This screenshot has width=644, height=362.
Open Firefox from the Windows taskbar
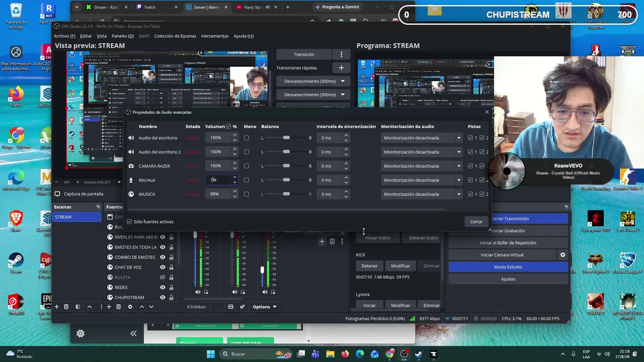345,354
